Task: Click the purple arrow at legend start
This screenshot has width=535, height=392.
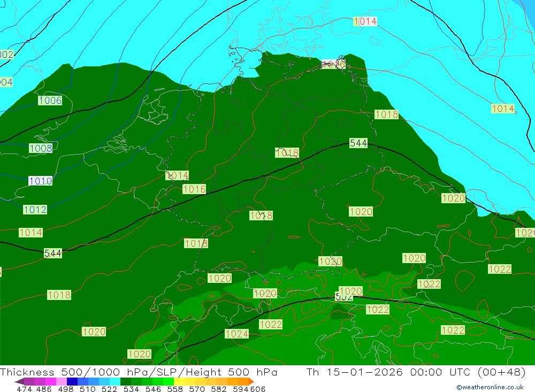Action: 19,381
